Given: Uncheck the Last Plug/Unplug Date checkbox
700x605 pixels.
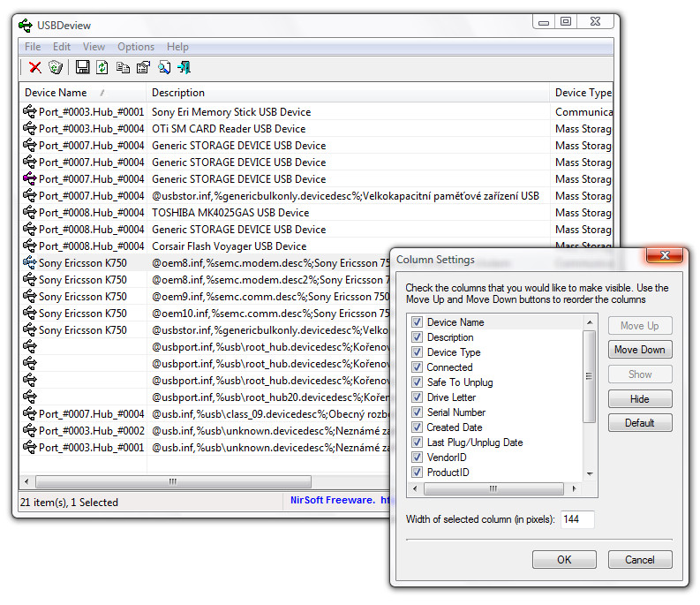Looking at the screenshot, I should pyautogui.click(x=417, y=442).
